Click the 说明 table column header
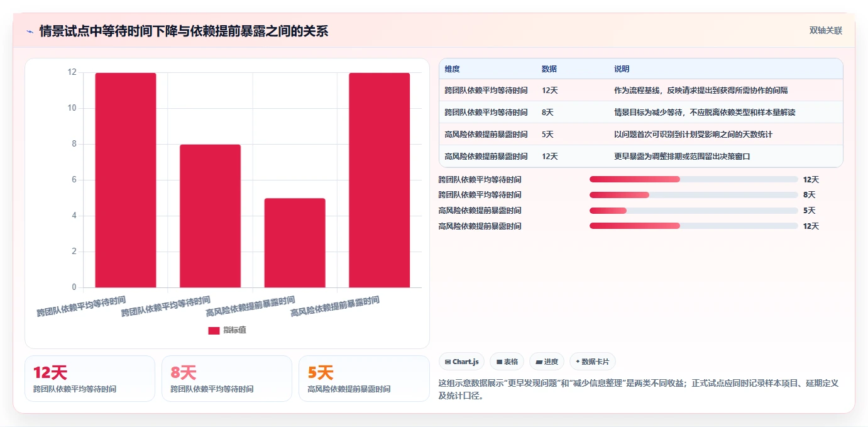 (x=622, y=69)
